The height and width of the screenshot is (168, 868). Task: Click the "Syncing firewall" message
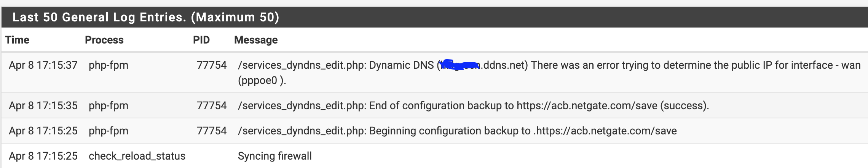click(274, 156)
